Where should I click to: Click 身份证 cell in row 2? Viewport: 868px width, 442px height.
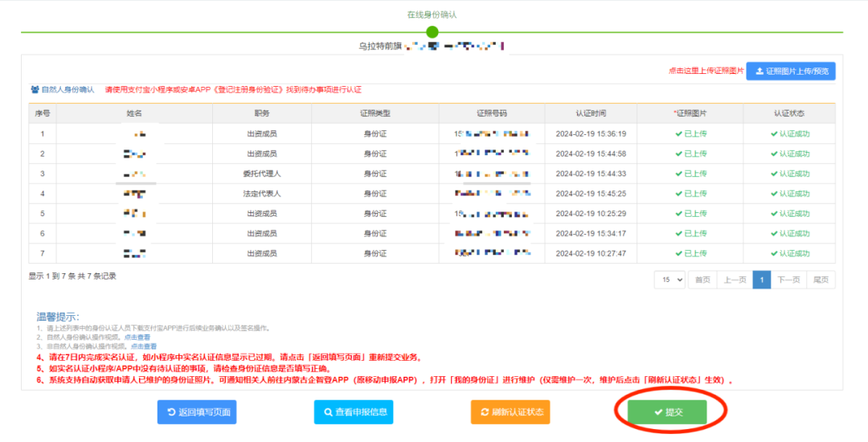375,153
